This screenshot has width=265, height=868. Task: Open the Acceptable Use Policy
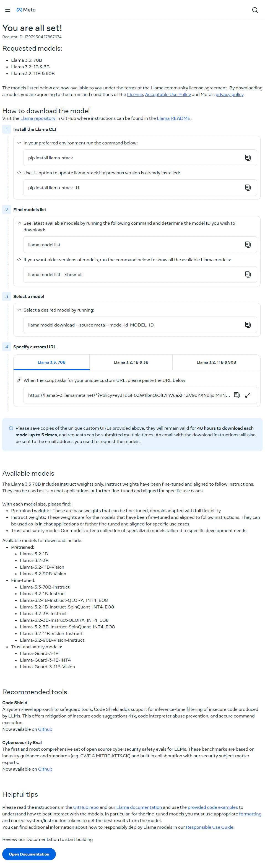click(x=168, y=94)
